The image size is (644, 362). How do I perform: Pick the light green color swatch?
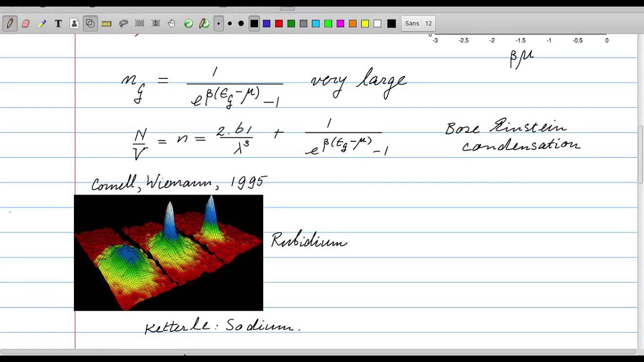tap(328, 24)
